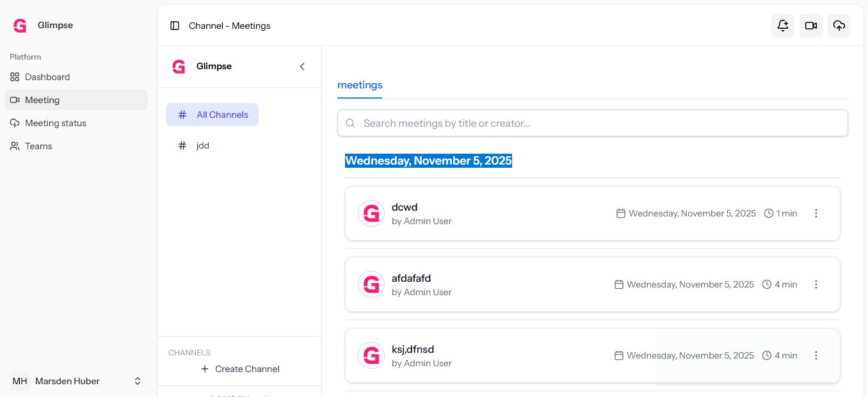
Task: Click the Create Channel button
Action: [240, 369]
